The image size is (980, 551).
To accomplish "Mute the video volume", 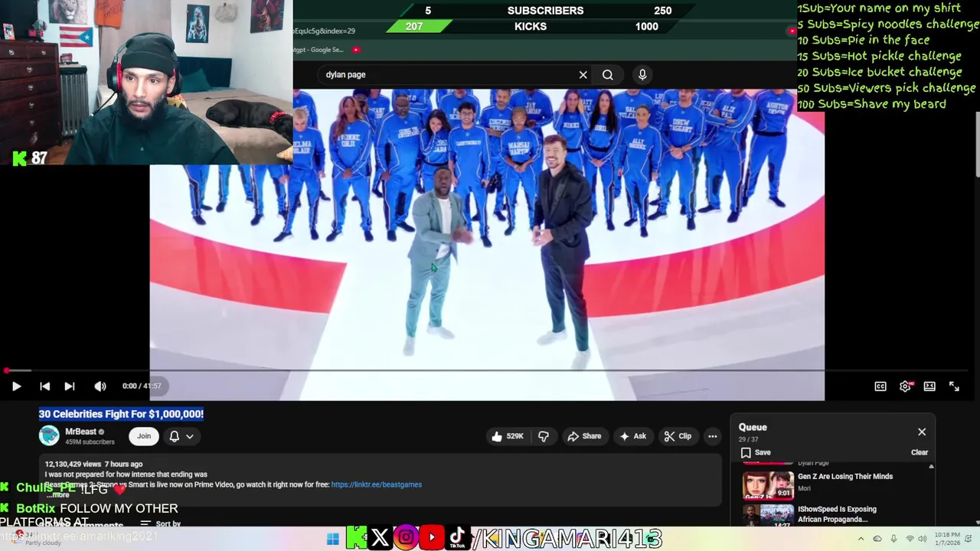I will [100, 386].
